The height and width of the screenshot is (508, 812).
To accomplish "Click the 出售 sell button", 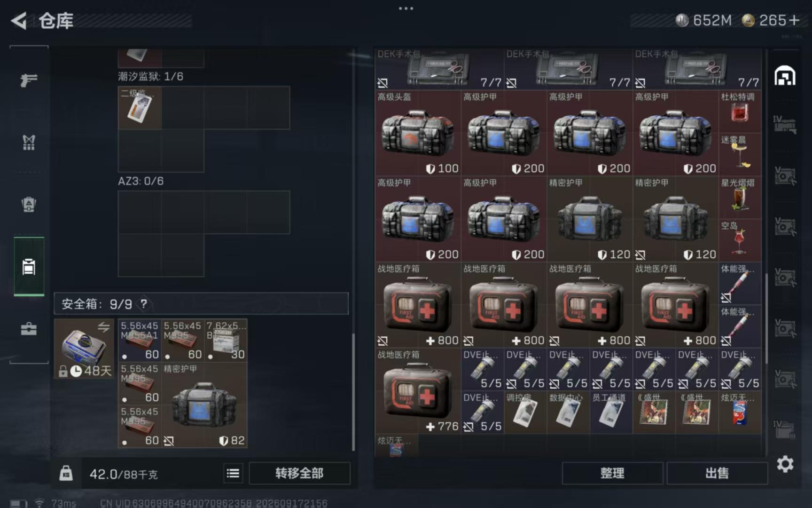I will click(717, 473).
